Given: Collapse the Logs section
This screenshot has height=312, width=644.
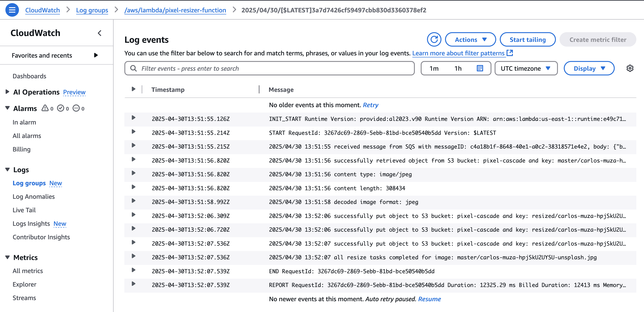Looking at the screenshot, I should click(x=7, y=170).
